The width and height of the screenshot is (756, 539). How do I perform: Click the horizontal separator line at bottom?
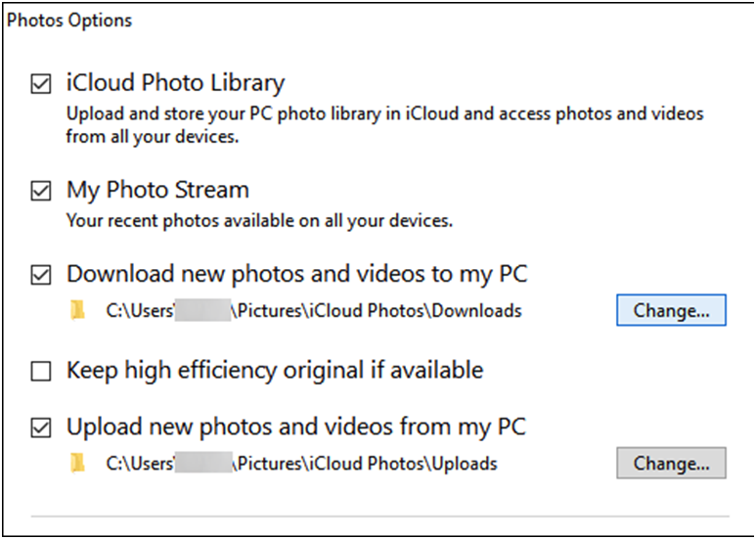tap(379, 514)
